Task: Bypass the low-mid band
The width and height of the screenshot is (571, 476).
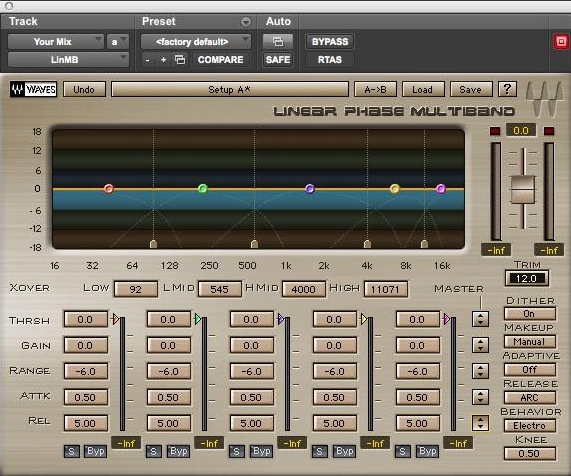Action: [178, 452]
